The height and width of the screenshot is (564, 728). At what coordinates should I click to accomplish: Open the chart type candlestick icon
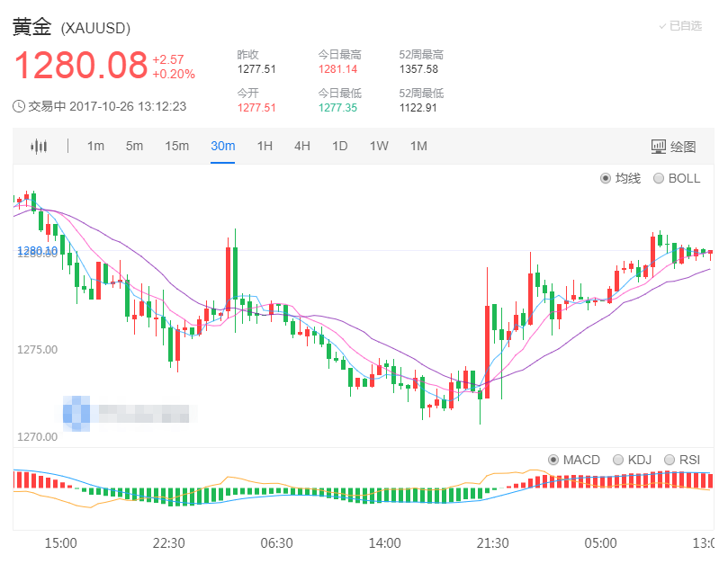pos(40,146)
